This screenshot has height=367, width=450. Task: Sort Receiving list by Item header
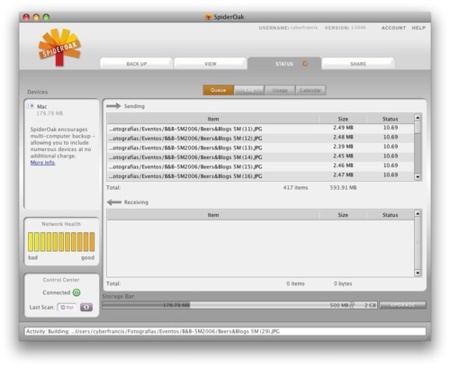pyautogui.click(x=213, y=215)
